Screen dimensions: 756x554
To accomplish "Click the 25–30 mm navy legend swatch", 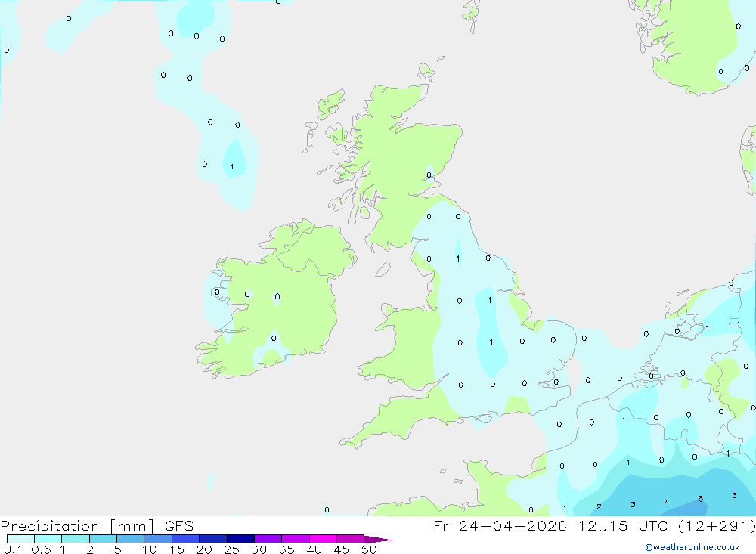I will 240,539.
